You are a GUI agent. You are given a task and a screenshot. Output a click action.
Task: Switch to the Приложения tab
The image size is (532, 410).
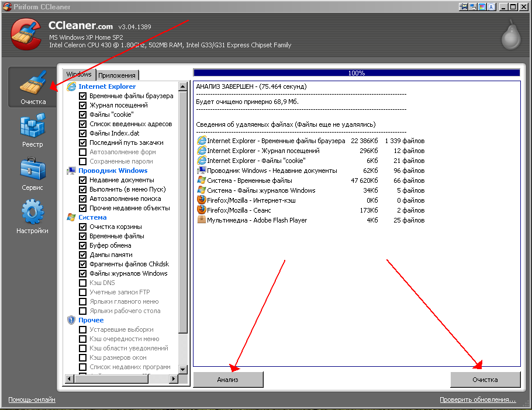117,75
